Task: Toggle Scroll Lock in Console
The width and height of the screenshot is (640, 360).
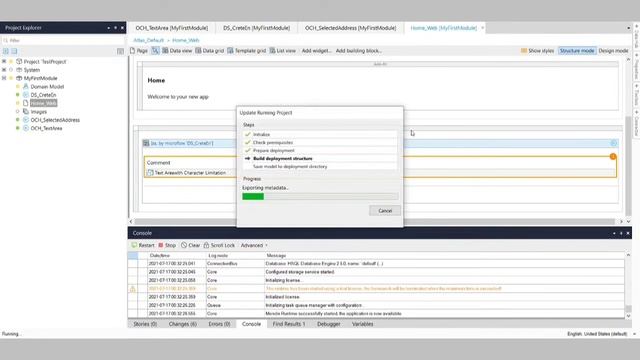Action: pyautogui.click(x=219, y=245)
